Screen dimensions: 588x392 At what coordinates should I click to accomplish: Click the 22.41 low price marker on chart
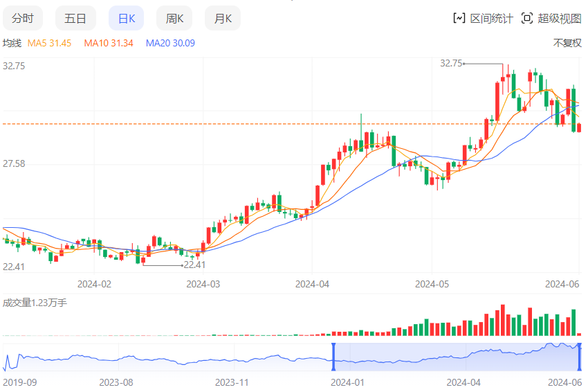pyautogui.click(x=195, y=265)
